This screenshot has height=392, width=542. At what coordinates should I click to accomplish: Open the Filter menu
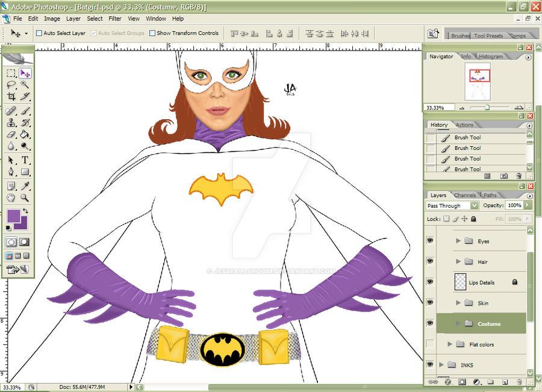point(115,19)
